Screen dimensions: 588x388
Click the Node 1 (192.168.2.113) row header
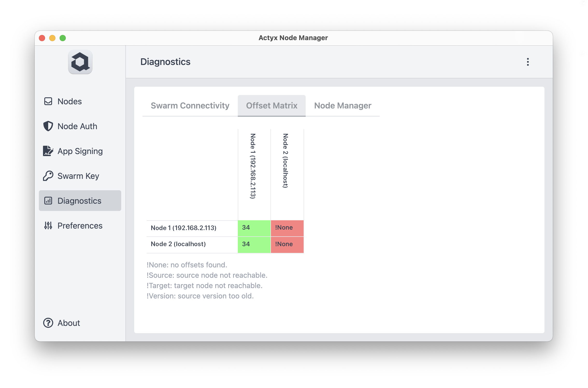pyautogui.click(x=183, y=228)
